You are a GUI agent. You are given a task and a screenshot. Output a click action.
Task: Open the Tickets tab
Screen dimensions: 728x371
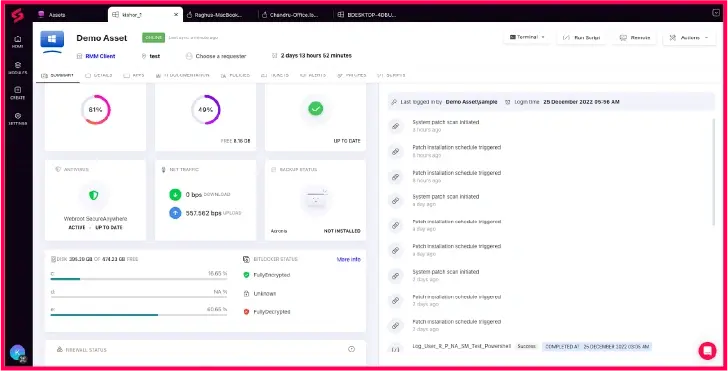275,75
